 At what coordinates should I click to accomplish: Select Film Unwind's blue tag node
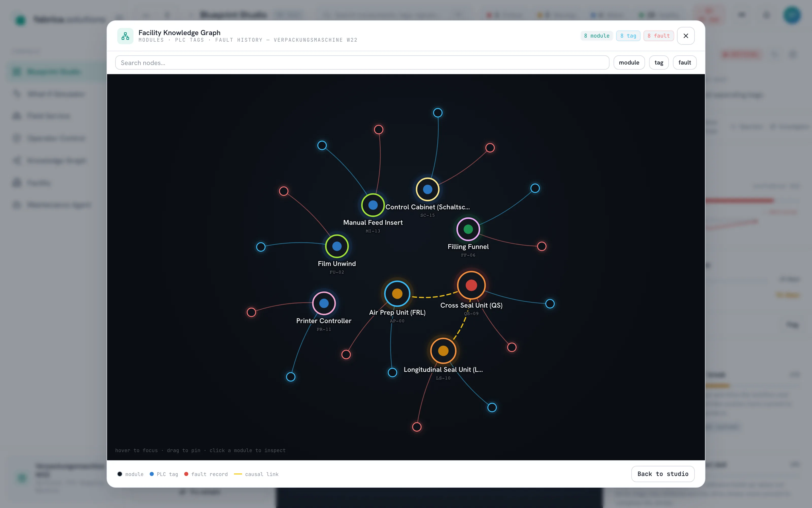pos(261,247)
